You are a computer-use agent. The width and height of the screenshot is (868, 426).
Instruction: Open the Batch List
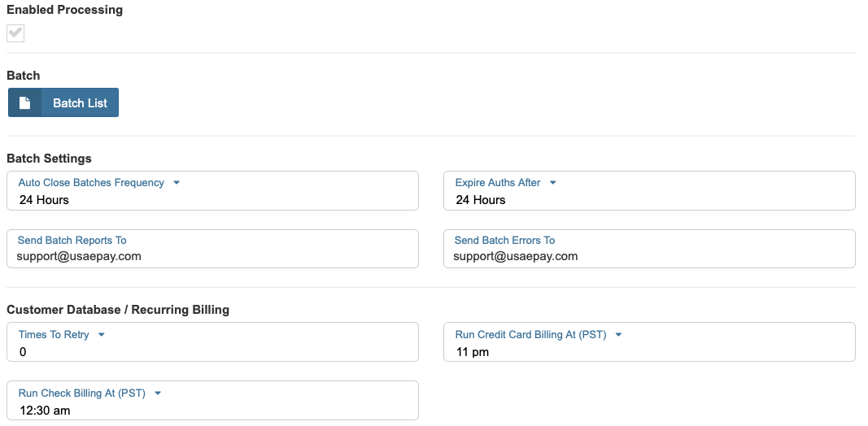pyautogui.click(x=80, y=103)
